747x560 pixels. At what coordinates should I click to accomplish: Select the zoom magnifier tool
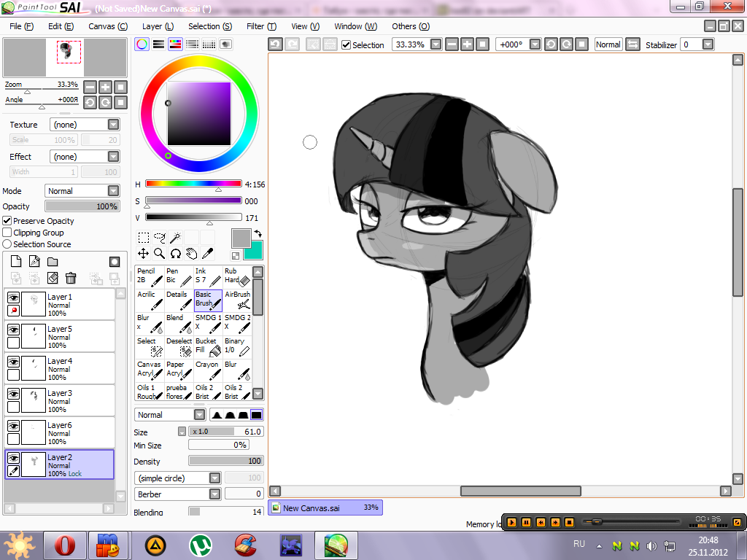coord(160,253)
